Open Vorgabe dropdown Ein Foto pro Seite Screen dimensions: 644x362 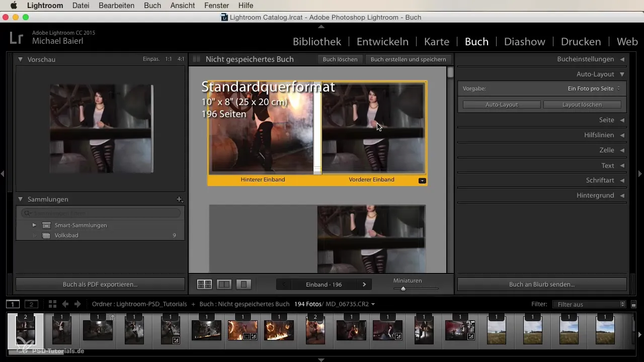594,88
